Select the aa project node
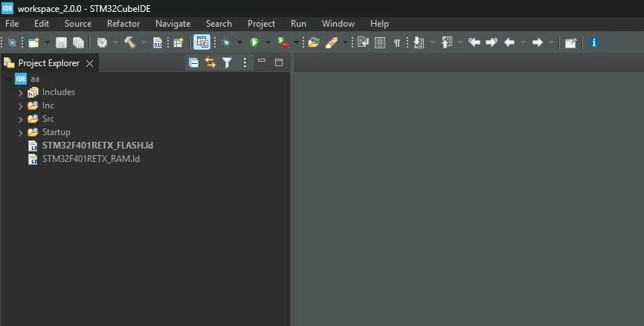 point(34,79)
